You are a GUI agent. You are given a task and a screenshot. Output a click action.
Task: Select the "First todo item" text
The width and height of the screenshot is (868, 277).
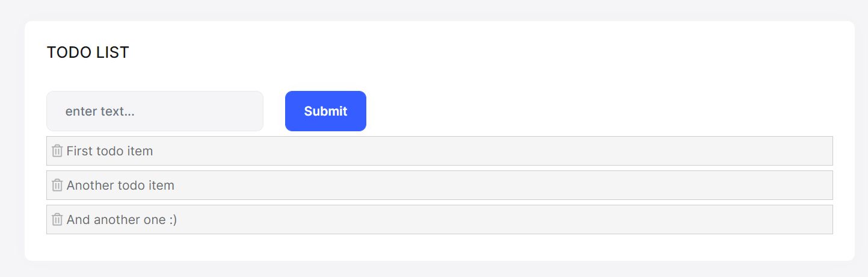coord(109,151)
